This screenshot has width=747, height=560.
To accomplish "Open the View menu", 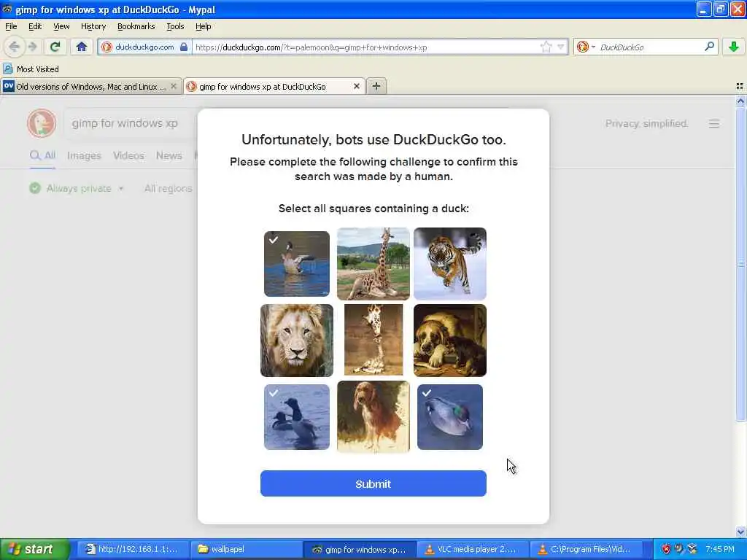I will 61,26.
